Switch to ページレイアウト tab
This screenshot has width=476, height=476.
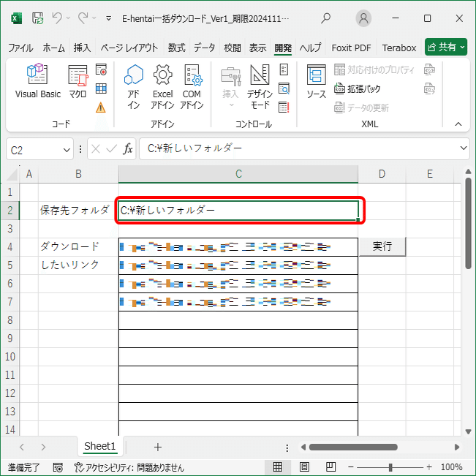(129, 48)
